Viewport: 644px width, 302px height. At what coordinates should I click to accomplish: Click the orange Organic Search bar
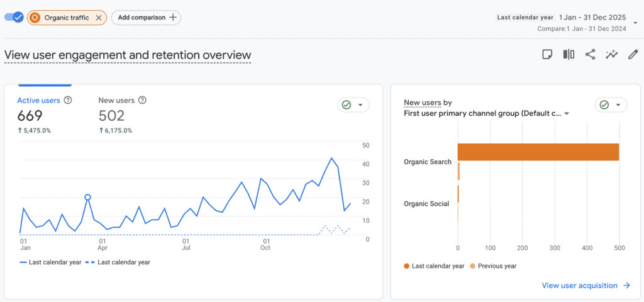click(538, 152)
